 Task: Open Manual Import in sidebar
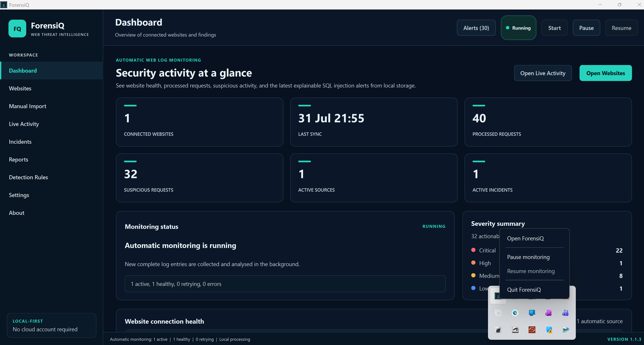click(51, 106)
